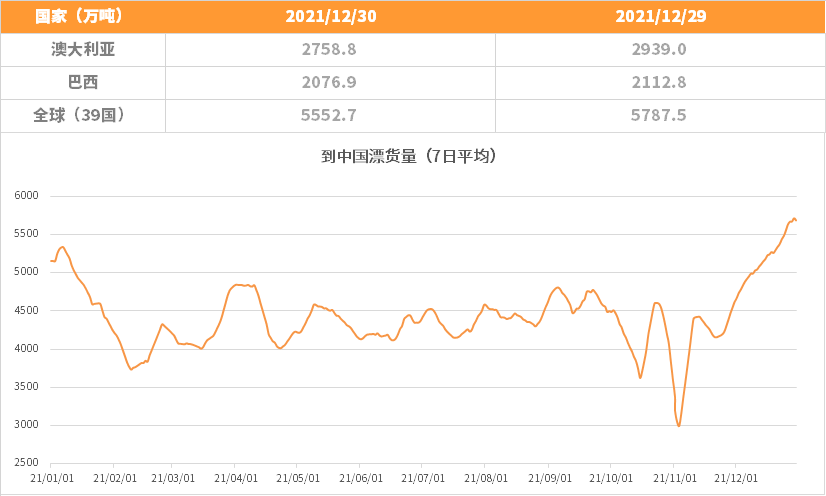Click y-axis label 6000
Viewport: 826px width, 496px height.
click(x=26, y=195)
